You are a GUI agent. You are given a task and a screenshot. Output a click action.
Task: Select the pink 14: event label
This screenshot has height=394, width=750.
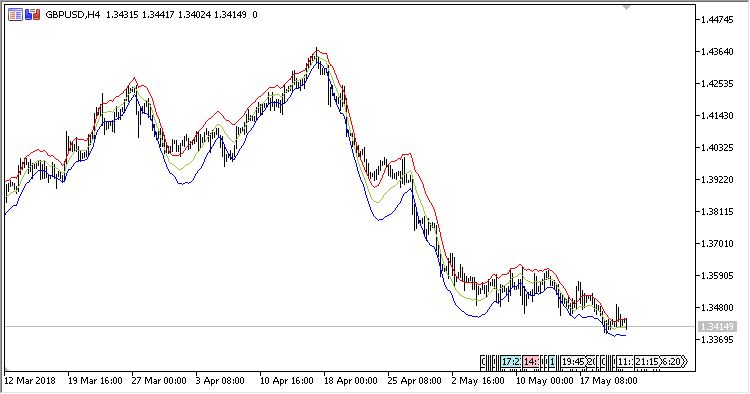(530, 362)
